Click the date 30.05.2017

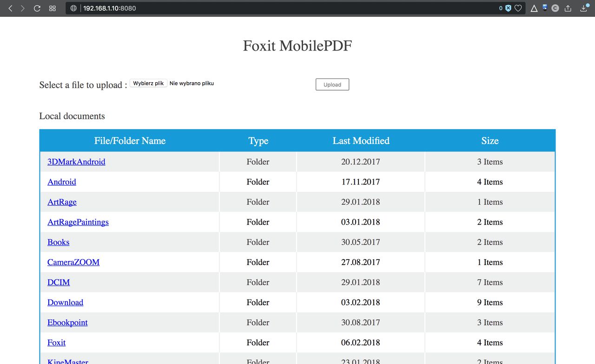(x=361, y=242)
